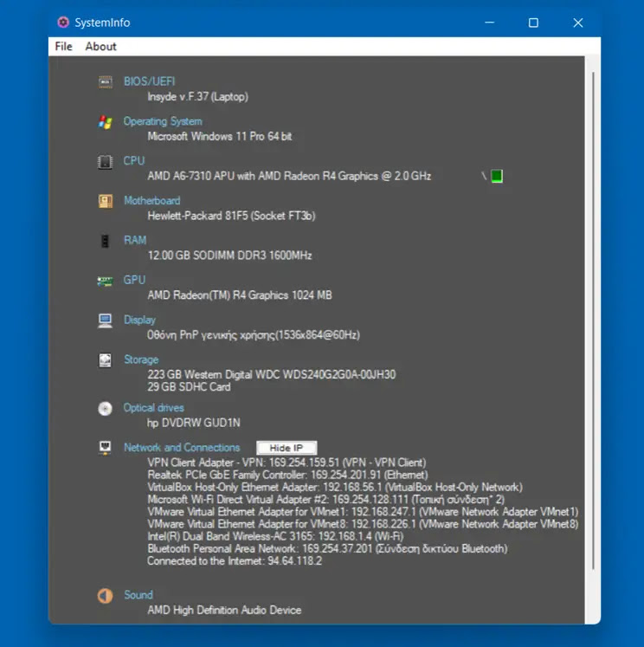Click the Storage heading
Viewport: 644px width, 647px height.
[141, 359]
